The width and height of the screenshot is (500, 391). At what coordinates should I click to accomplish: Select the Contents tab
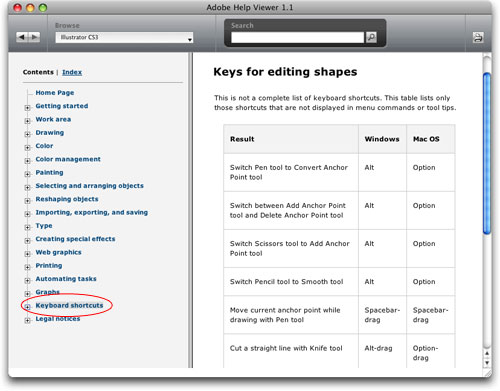[38, 72]
